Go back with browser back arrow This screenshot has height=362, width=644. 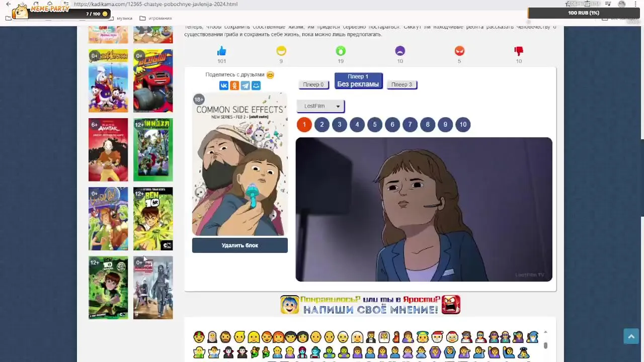pyautogui.click(x=8, y=4)
